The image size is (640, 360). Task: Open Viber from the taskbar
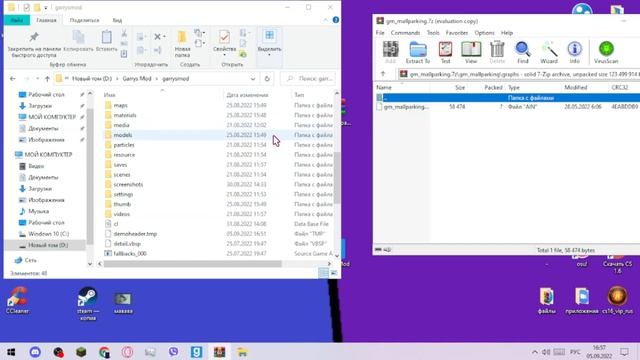pos(173,352)
